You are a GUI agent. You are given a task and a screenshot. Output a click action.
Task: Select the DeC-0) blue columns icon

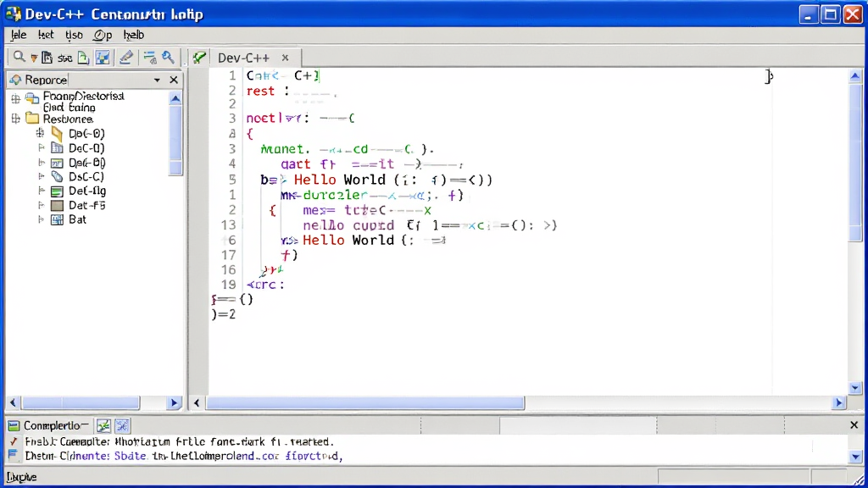[x=57, y=147]
